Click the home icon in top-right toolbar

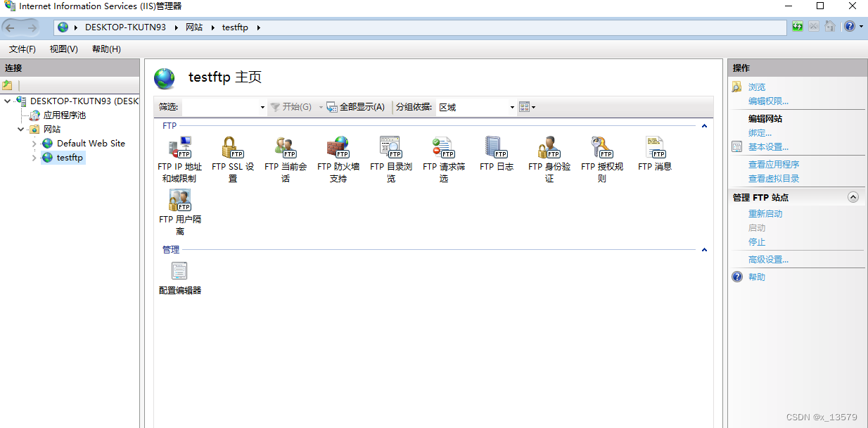click(x=830, y=27)
